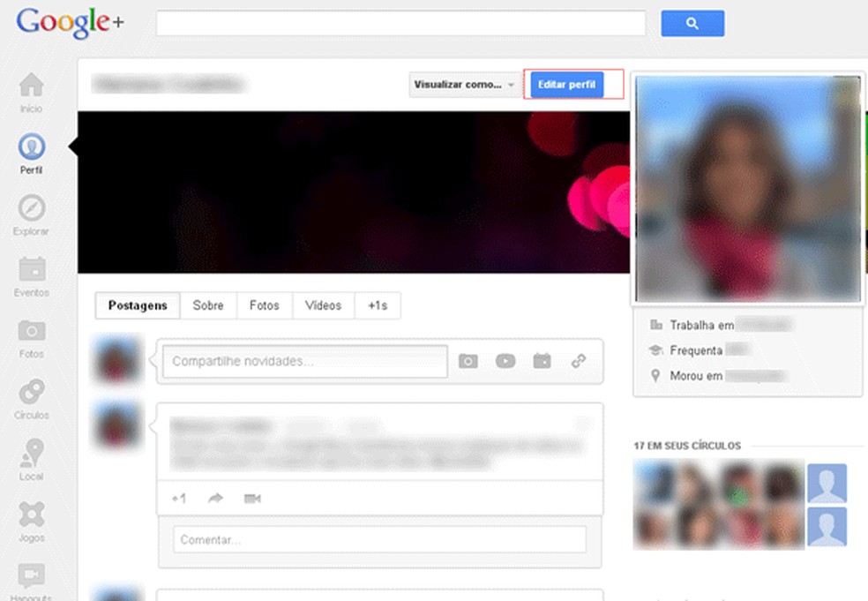Switch to the Sobre tab
Screen dimensions: 868x601
pos(208,305)
